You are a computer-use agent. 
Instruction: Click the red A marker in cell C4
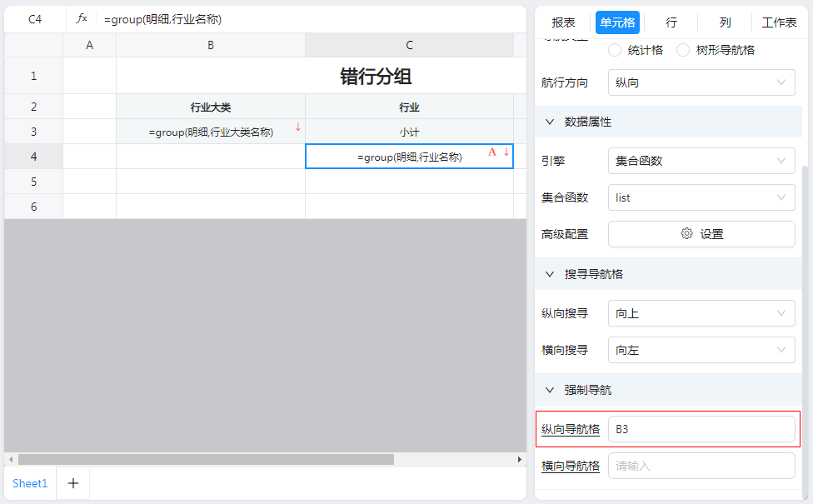click(x=492, y=152)
